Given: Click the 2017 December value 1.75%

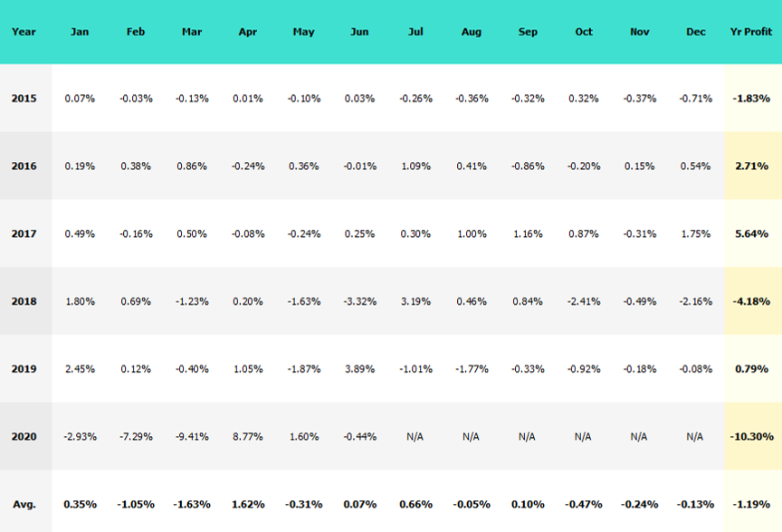Looking at the screenshot, I should (695, 233).
